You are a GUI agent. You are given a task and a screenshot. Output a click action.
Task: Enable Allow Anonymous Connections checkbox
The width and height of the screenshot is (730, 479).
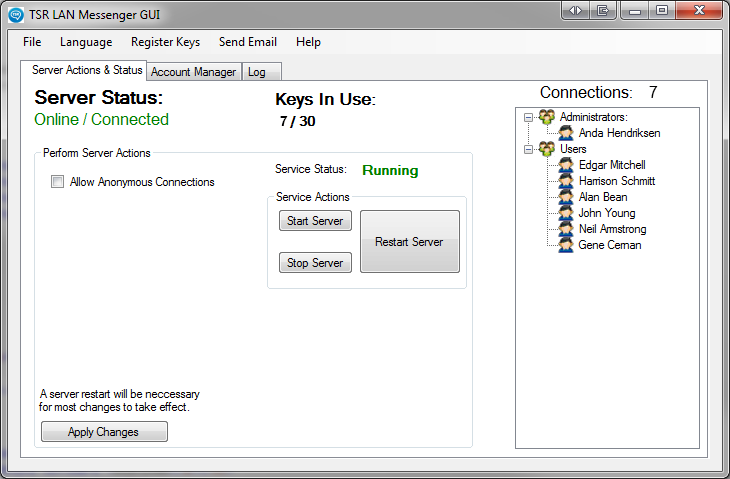click(x=58, y=182)
